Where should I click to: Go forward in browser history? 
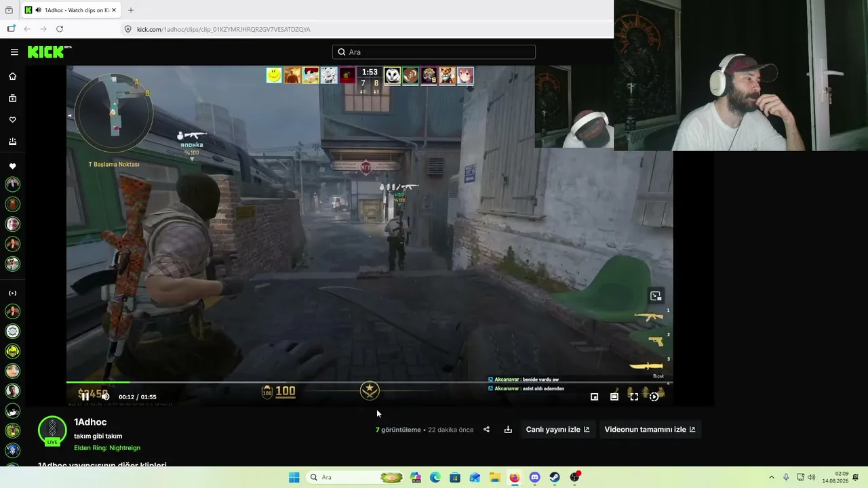(43, 29)
